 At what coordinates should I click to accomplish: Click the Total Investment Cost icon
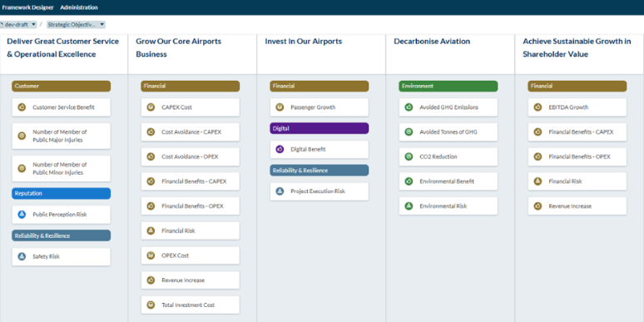(x=151, y=305)
